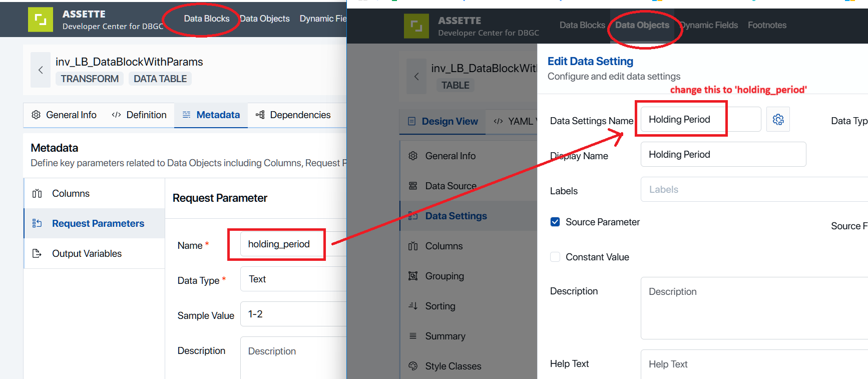Open Data Objects in the Metadata window's header
Viewport: 868px width, 379px height.
264,19
